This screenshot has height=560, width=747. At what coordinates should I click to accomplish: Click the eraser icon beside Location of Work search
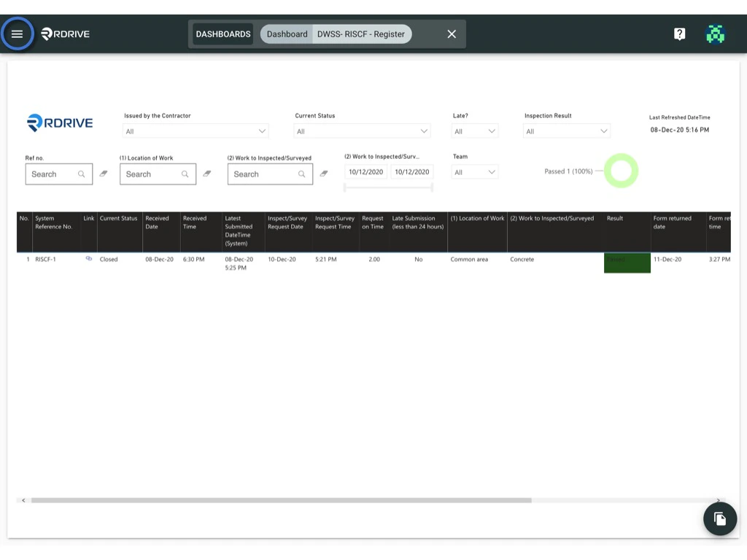[x=207, y=174]
